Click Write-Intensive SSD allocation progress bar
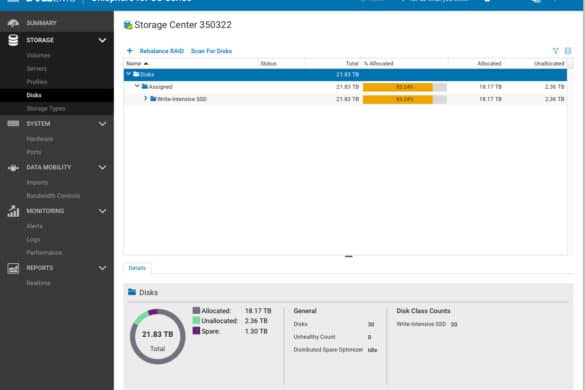Screen dimensions: 585x390 point(404,99)
